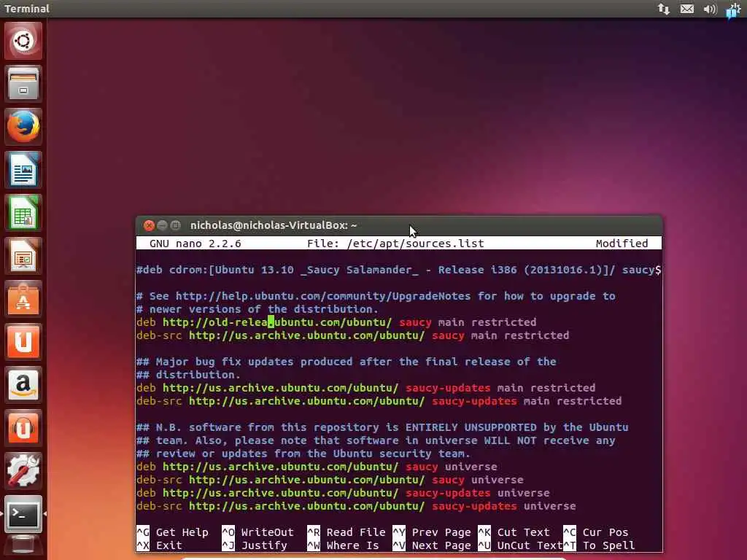Click the ^Y Prev Page shortcut
The height and width of the screenshot is (560, 747).
click(432, 532)
